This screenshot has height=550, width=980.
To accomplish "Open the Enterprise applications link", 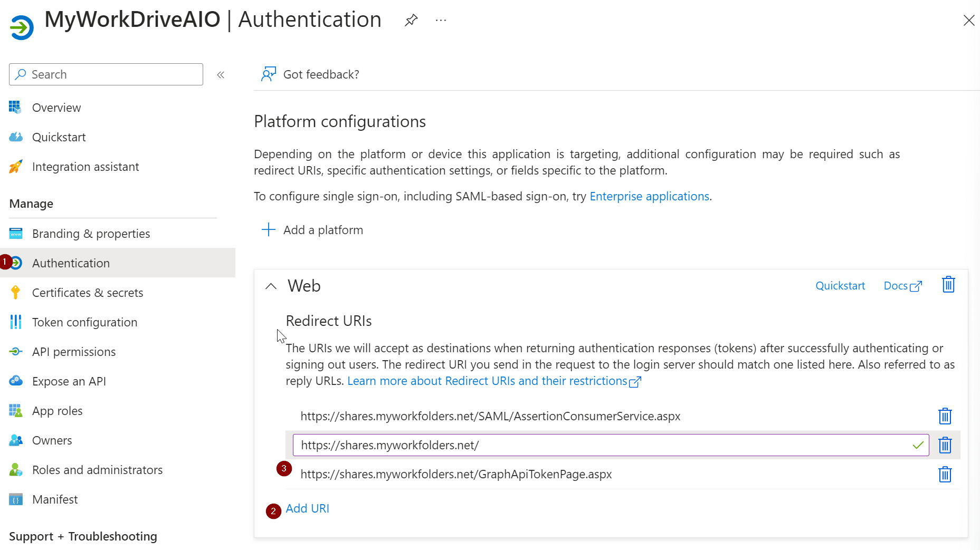I will point(649,196).
